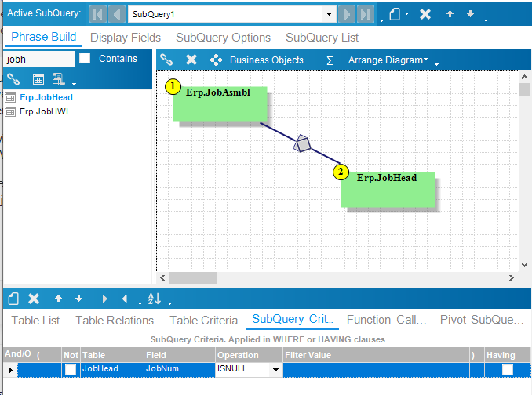Click the left triangle outdent icon

coord(125,299)
